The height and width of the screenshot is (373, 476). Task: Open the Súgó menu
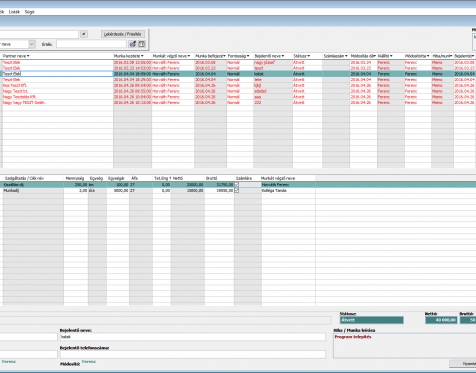pos(29,12)
